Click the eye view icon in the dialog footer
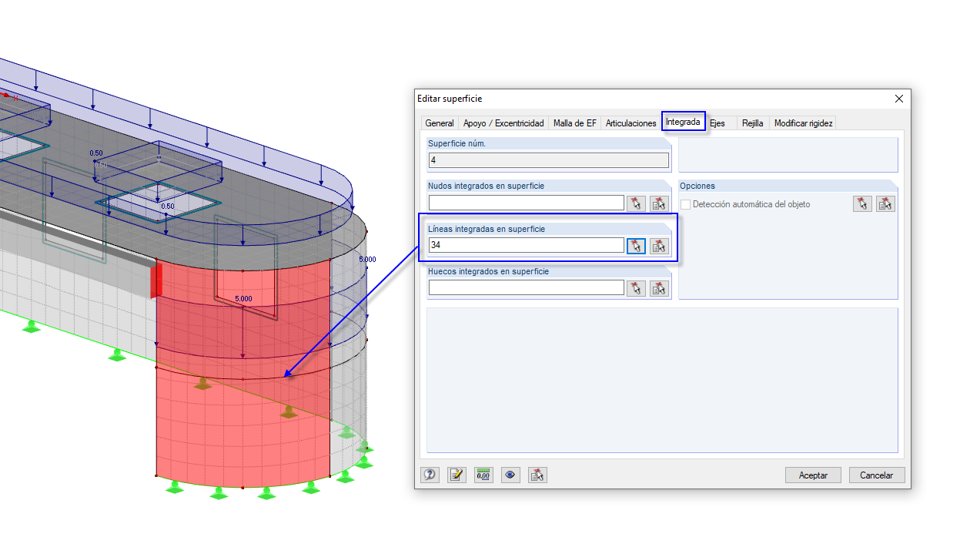This screenshot has width=980, height=544. pos(510,475)
